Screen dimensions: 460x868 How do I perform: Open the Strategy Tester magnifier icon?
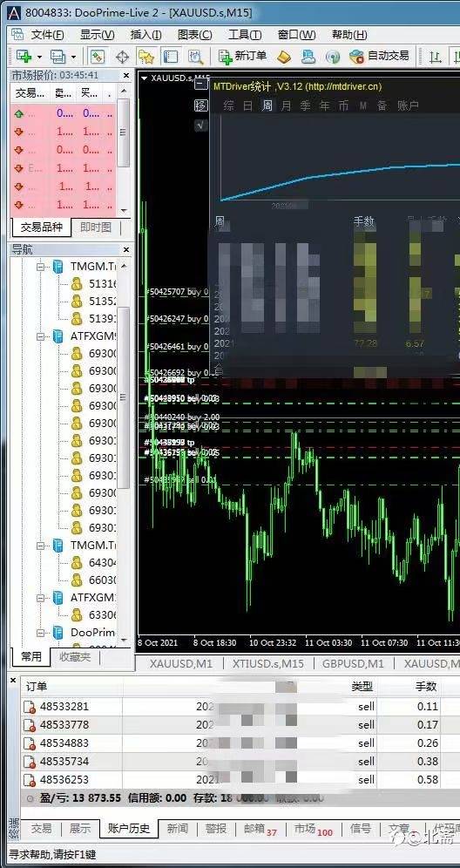click(x=195, y=57)
